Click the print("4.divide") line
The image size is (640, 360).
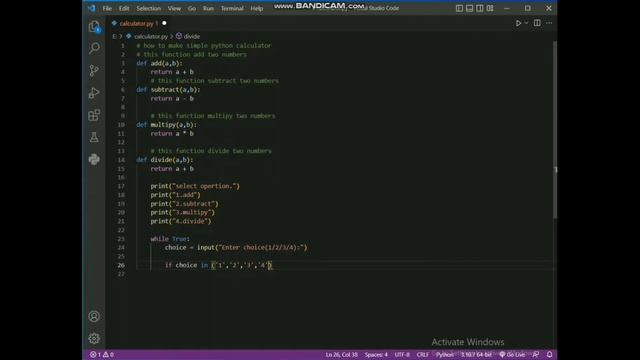coord(181,221)
